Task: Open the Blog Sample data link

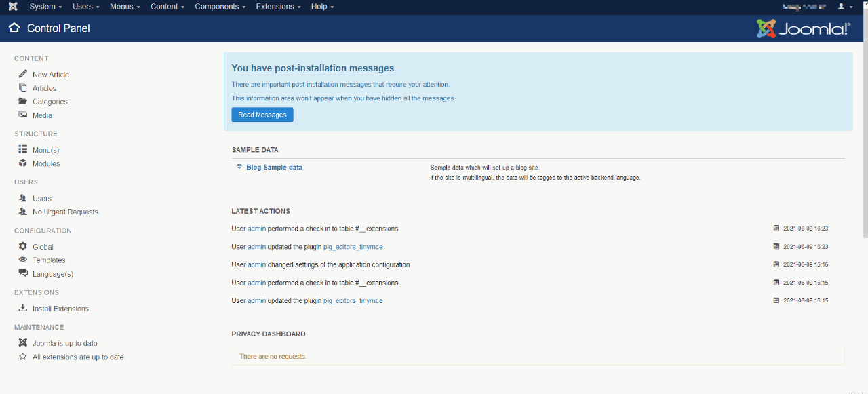Action: [274, 167]
